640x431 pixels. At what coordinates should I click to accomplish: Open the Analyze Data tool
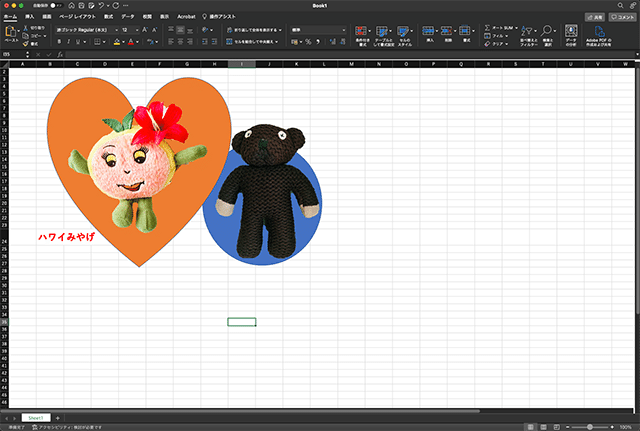[x=572, y=31]
